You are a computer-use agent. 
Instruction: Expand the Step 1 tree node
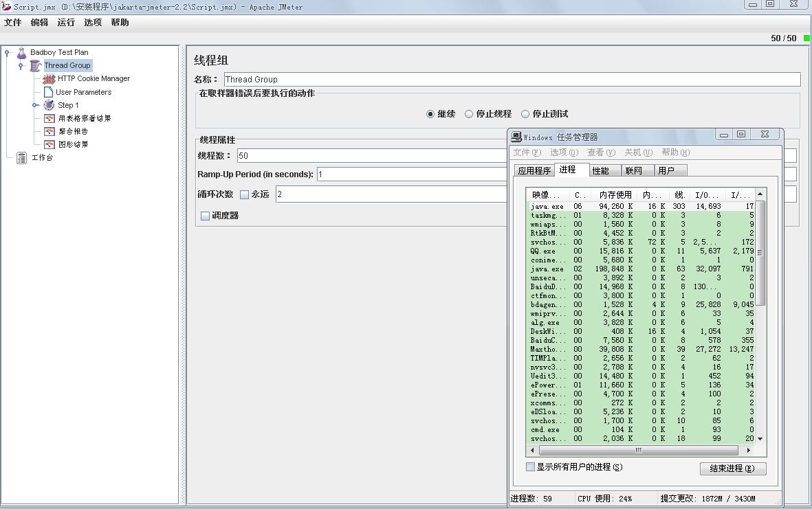tap(34, 105)
